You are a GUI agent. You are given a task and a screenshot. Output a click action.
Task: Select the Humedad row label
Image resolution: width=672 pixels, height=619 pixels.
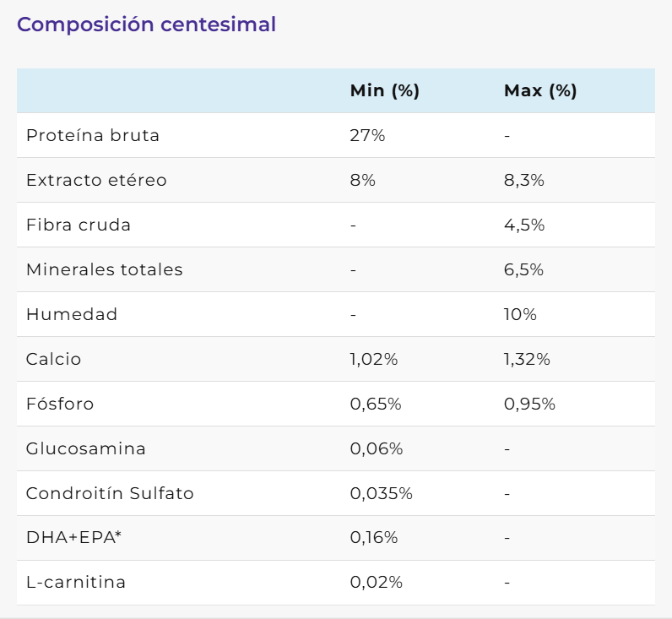[72, 314]
